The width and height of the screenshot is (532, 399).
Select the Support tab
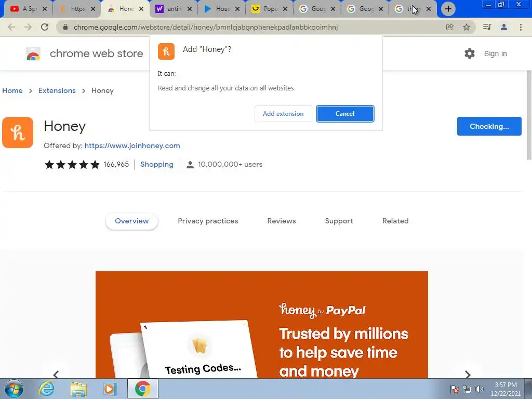pyautogui.click(x=339, y=221)
